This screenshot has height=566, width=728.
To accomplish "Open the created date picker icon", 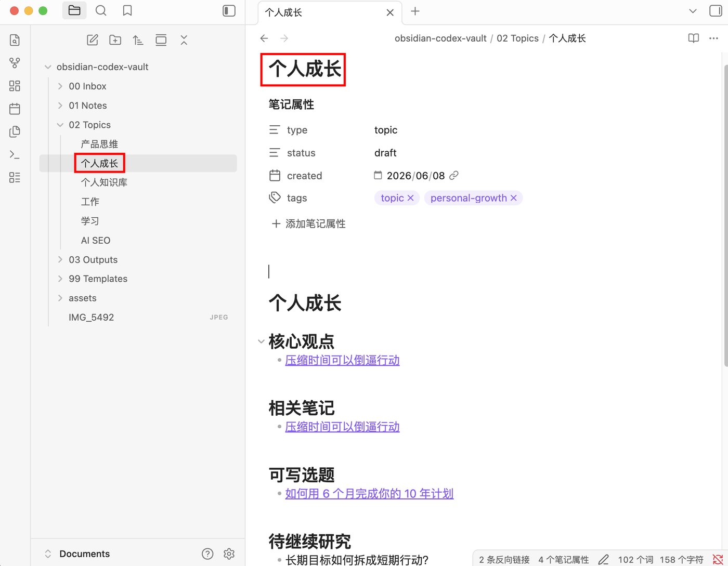I will (378, 175).
